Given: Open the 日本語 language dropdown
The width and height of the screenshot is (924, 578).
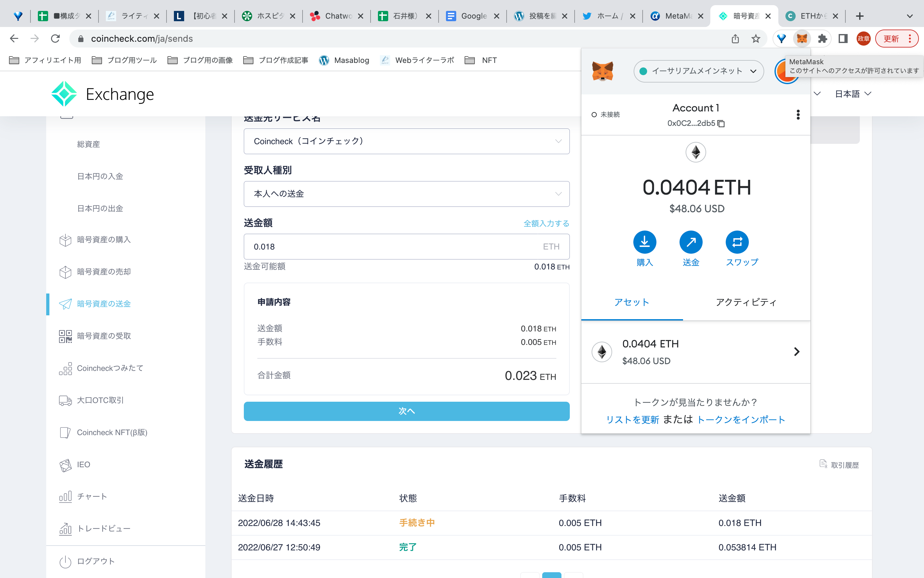Looking at the screenshot, I should point(853,94).
